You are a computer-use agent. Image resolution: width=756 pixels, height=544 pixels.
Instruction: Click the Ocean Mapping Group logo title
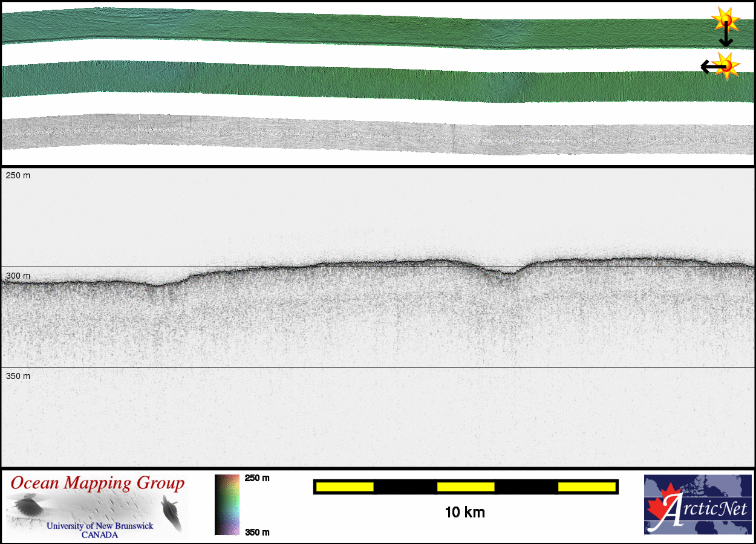97,483
